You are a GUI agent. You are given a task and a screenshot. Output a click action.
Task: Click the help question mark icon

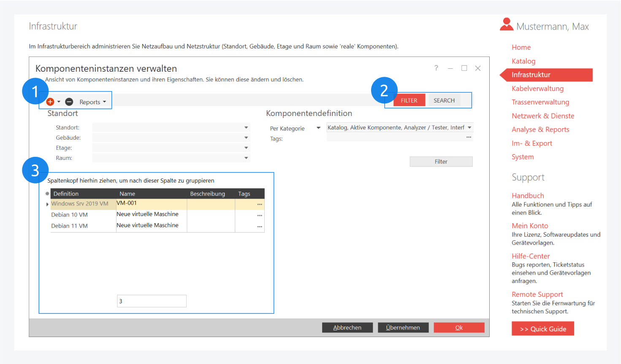pos(436,68)
